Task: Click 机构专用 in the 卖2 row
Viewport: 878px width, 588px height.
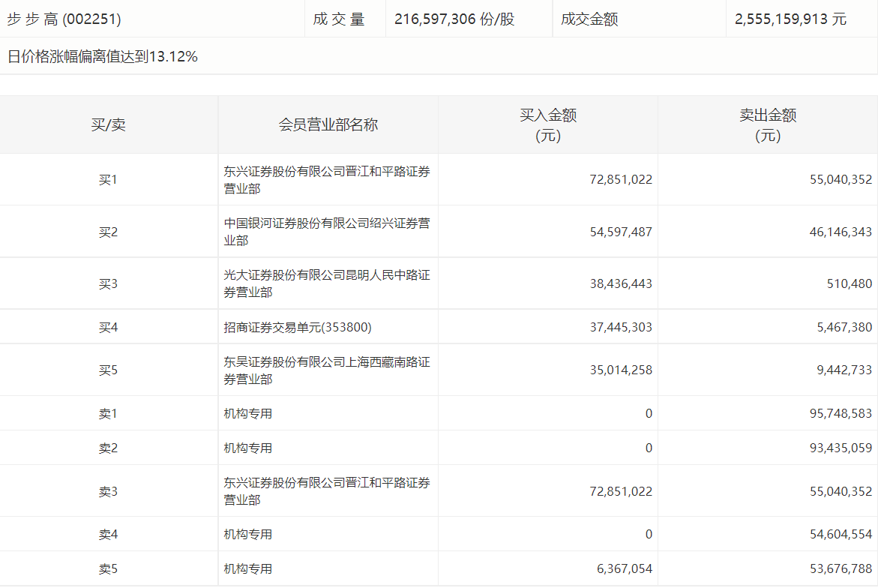Action: 247,448
